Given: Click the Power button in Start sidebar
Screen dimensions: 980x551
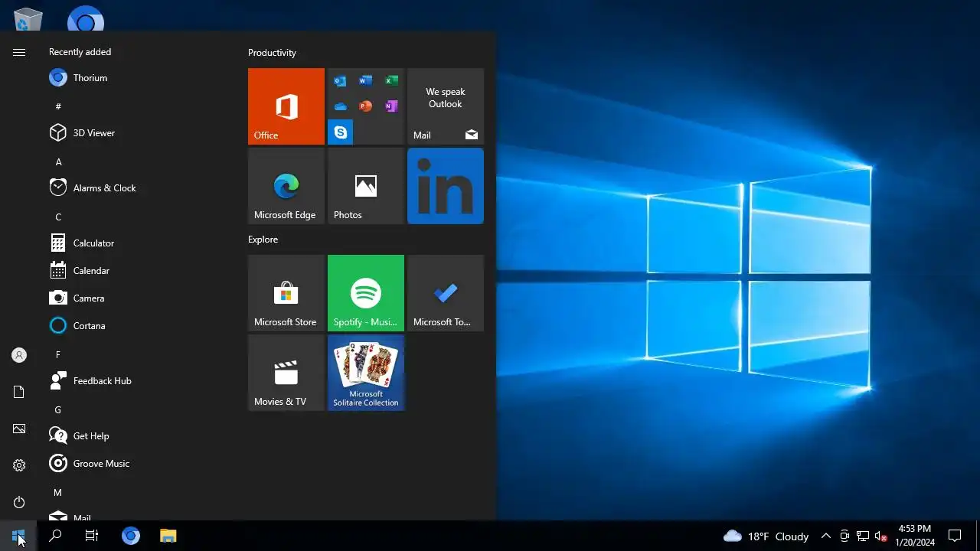Looking at the screenshot, I should pyautogui.click(x=19, y=502).
